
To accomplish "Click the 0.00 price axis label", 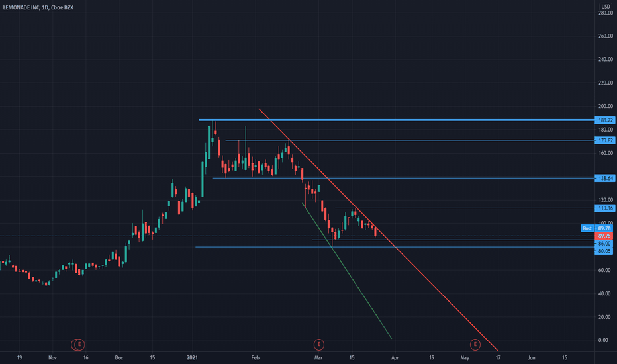I will tap(603, 340).
